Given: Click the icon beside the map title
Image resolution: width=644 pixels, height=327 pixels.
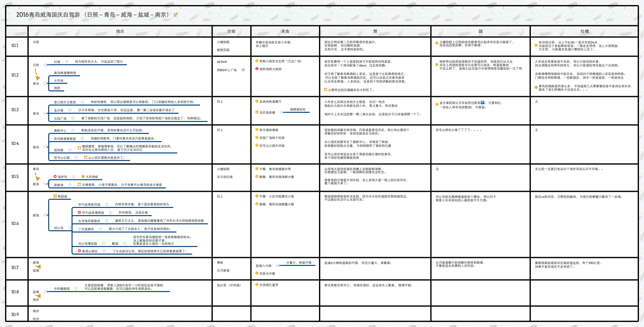Looking at the screenshot, I should (x=176, y=14).
